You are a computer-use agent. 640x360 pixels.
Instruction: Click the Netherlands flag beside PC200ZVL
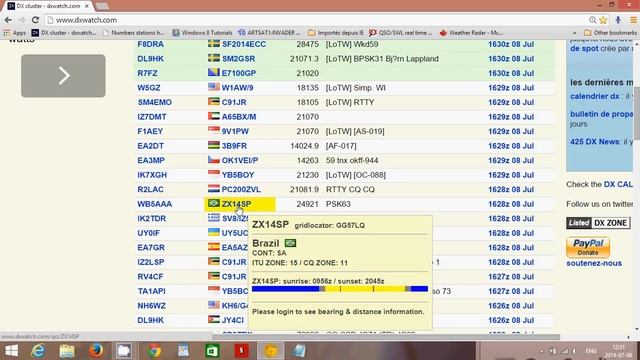[213, 189]
